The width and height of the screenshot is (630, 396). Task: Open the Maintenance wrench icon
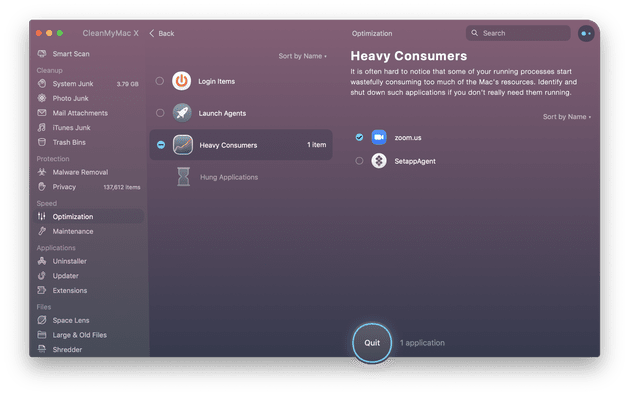42,231
